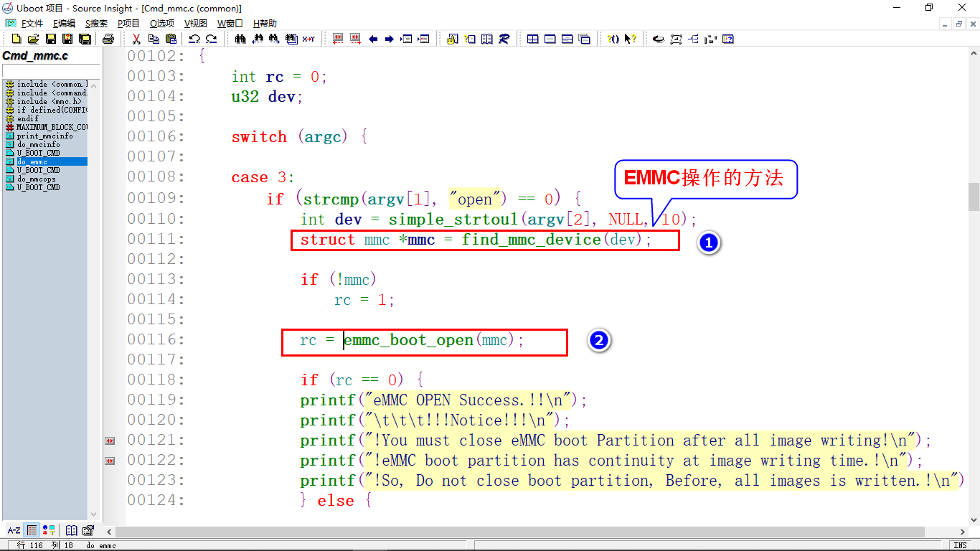Click the tile windows grid icon

point(533,39)
